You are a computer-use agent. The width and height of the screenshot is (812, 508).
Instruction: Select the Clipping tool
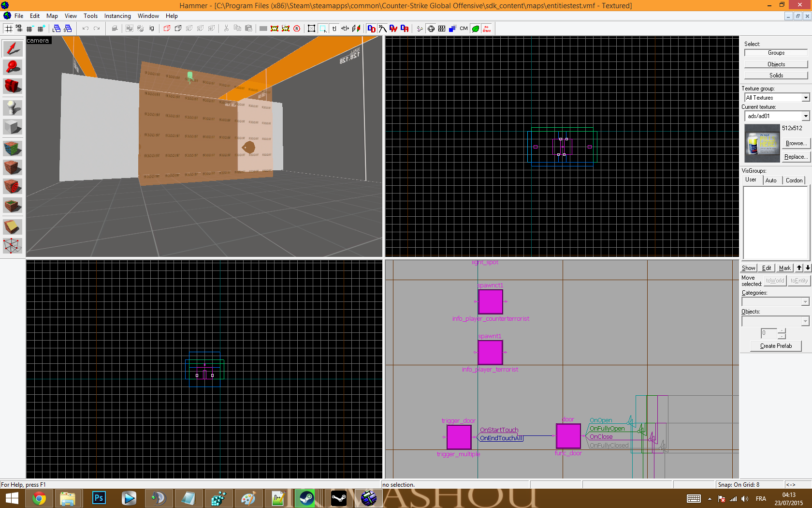pyautogui.click(x=12, y=226)
